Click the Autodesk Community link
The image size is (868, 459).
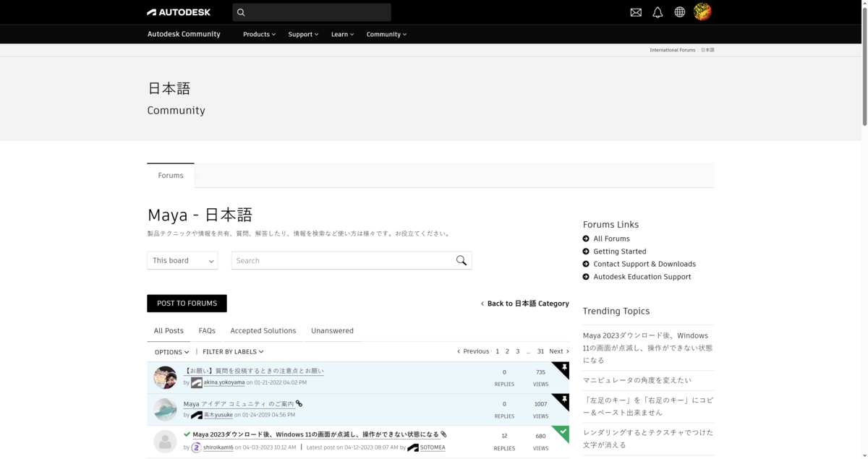click(x=184, y=34)
